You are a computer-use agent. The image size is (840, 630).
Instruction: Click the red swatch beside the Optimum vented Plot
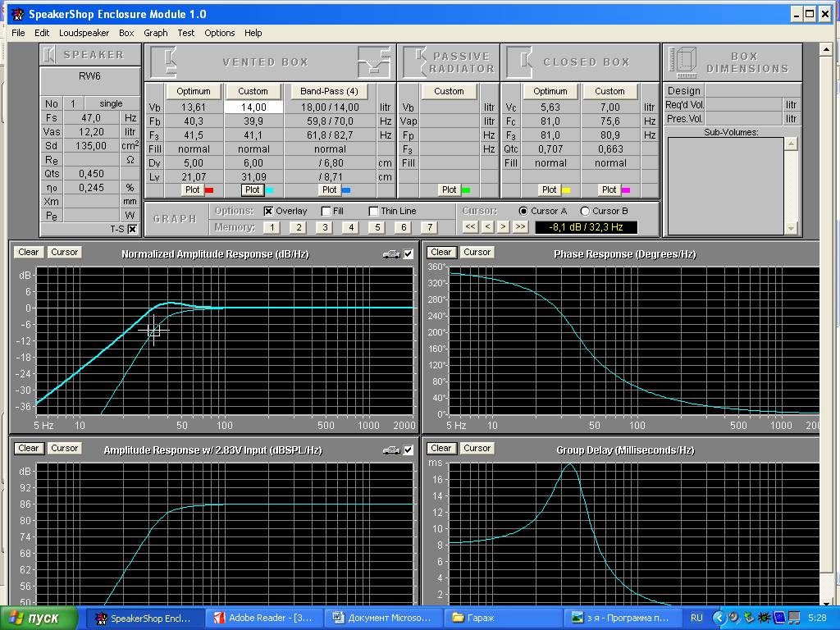click(x=210, y=190)
